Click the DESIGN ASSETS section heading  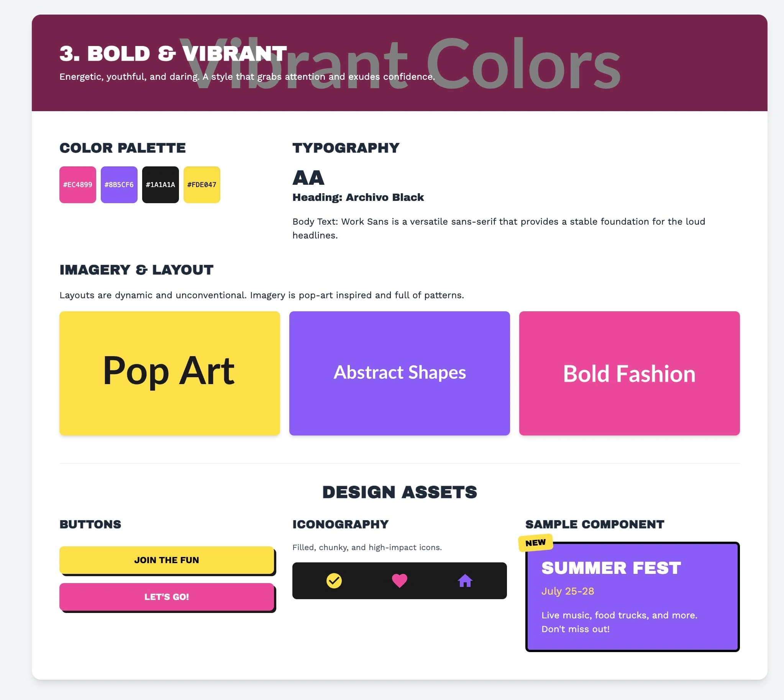point(399,492)
